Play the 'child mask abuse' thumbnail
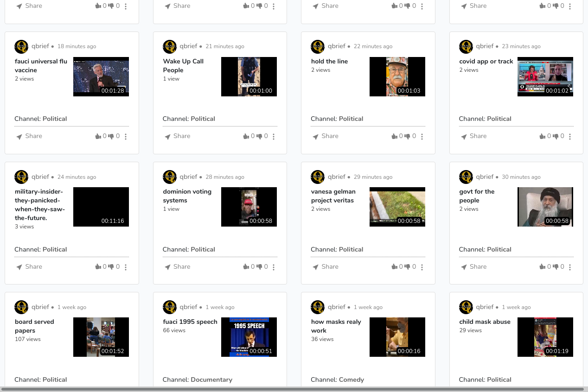 pos(545,337)
